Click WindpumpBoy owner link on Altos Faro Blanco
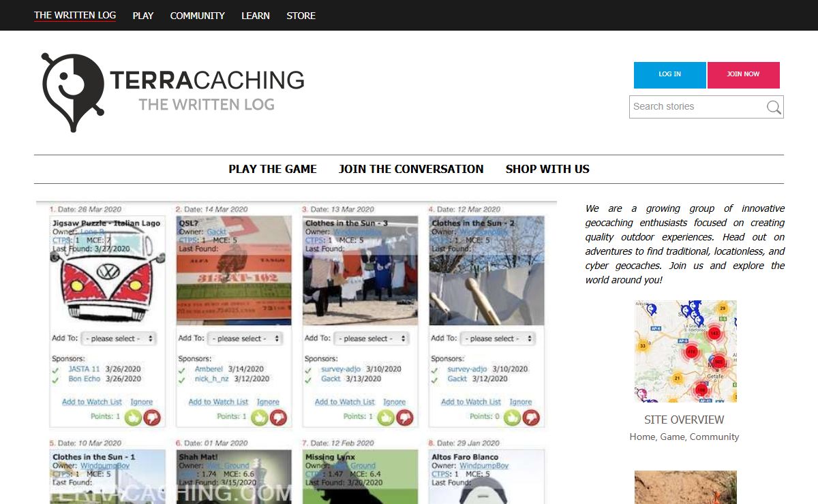The width and height of the screenshot is (818, 504). click(484, 466)
